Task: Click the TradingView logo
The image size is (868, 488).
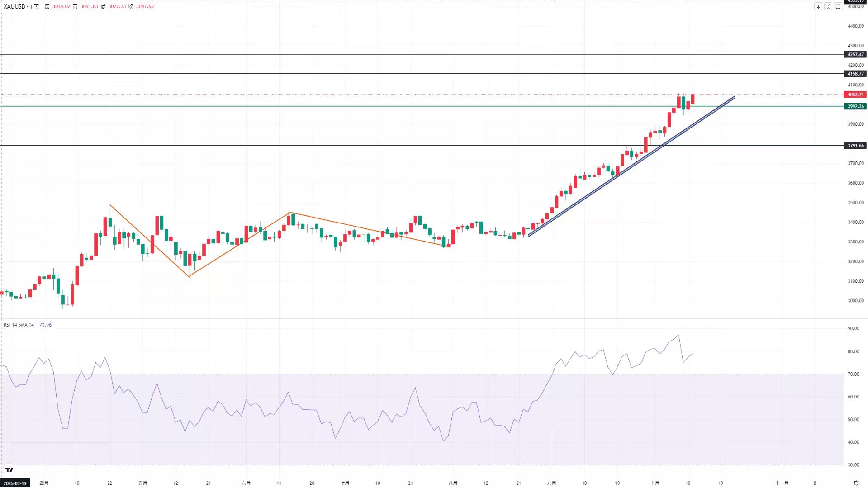Action: pos(9,470)
